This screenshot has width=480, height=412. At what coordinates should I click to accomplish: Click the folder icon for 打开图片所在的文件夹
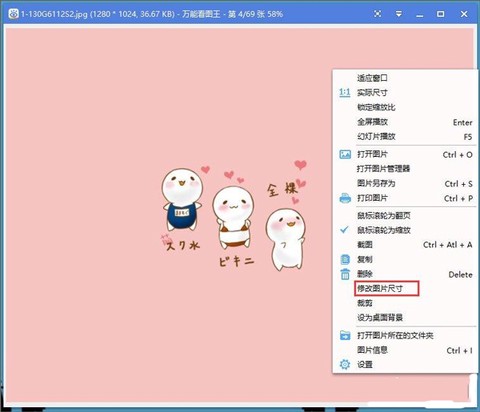click(345, 335)
